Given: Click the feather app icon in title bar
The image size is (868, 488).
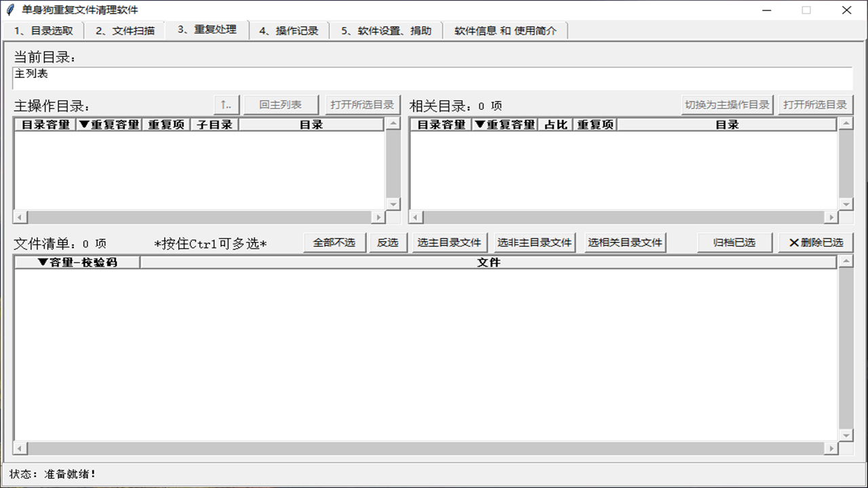Looking at the screenshot, I should (x=10, y=10).
